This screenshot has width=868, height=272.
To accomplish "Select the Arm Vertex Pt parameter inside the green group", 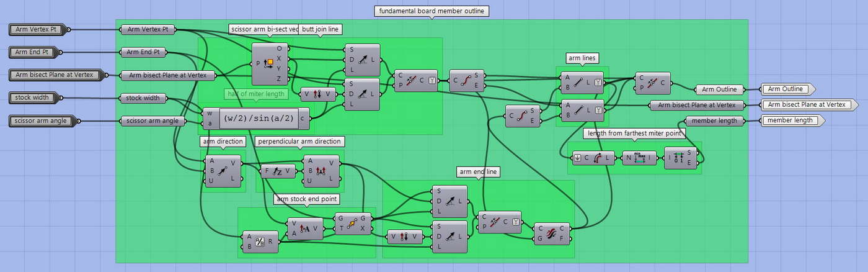I will click(x=148, y=29).
